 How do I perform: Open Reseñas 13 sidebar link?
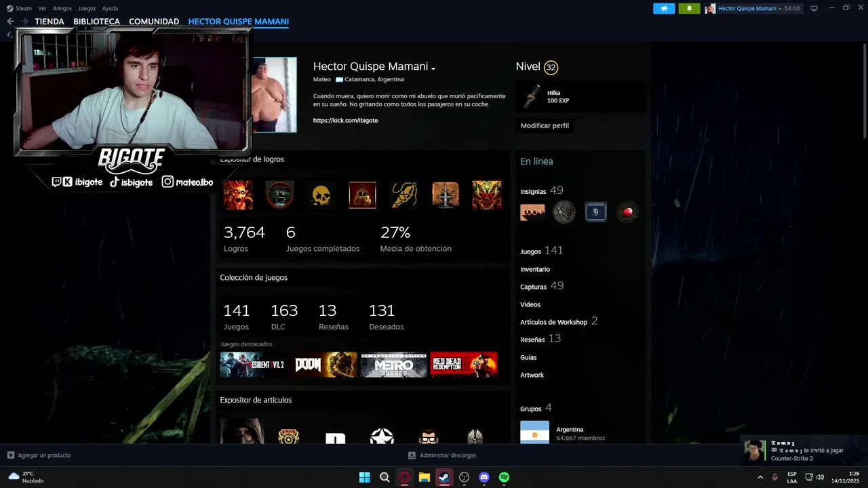pos(540,339)
